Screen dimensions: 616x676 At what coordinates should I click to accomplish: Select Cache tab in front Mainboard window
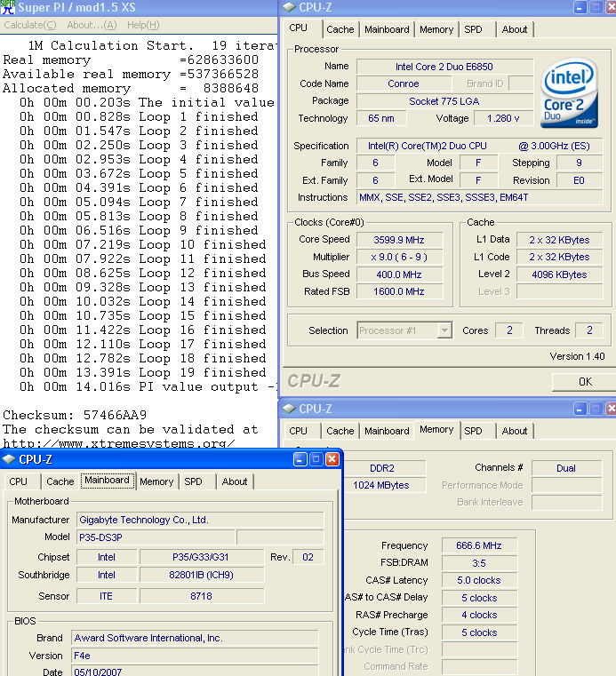60,481
